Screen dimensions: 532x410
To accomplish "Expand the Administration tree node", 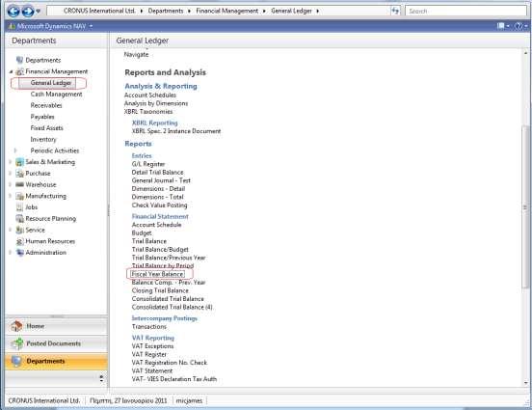I will coord(11,253).
